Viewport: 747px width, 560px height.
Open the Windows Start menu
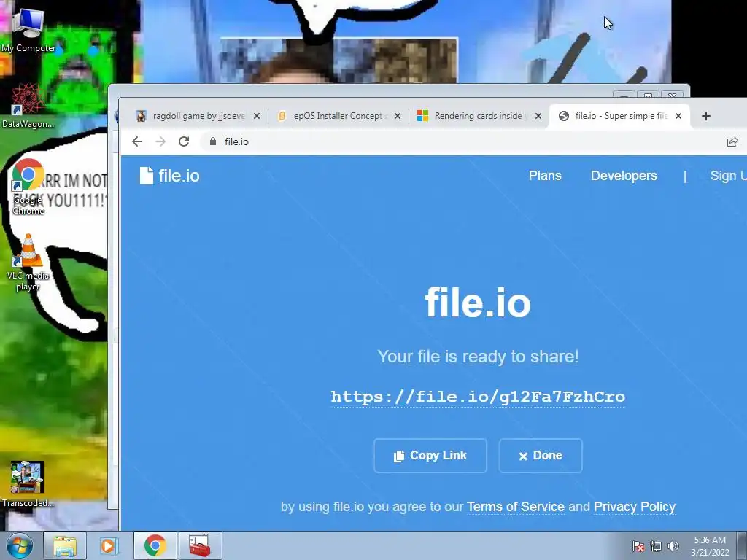pyautogui.click(x=19, y=545)
